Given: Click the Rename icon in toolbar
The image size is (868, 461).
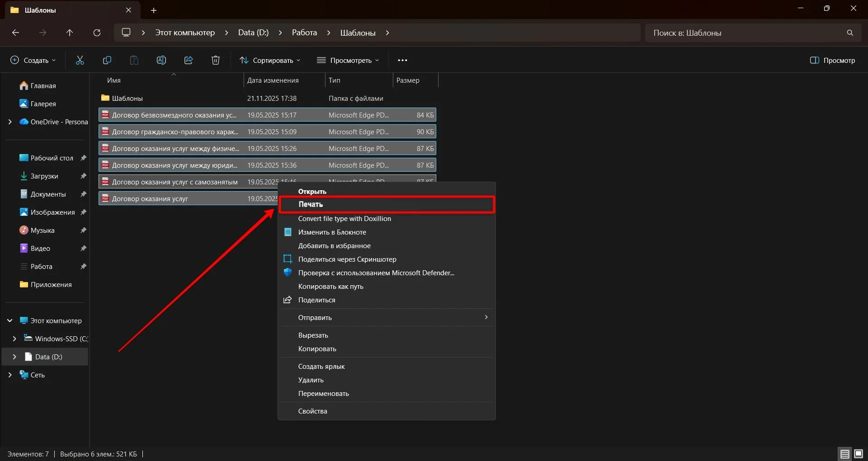Looking at the screenshot, I should [161, 60].
